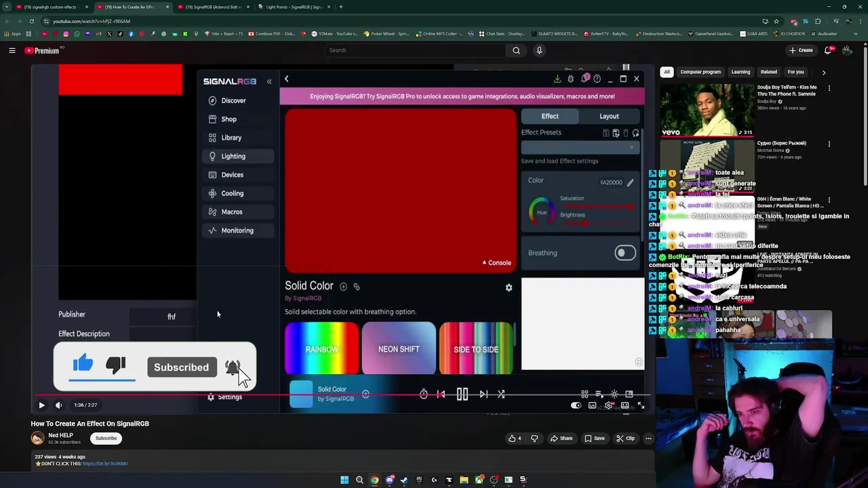Open YouTube hamburger guide menu

tap(12, 50)
